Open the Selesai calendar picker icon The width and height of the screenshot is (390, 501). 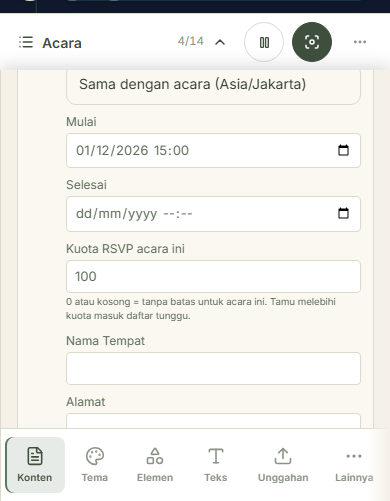(343, 213)
